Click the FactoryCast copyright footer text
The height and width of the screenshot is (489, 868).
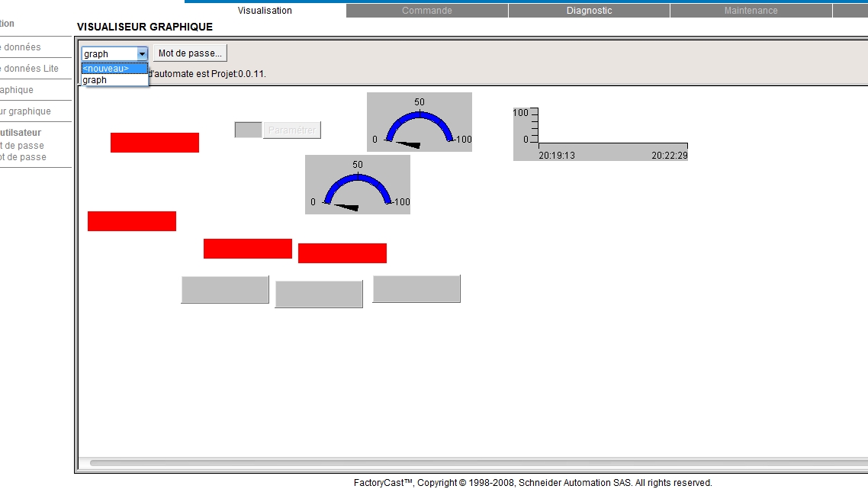click(532, 483)
